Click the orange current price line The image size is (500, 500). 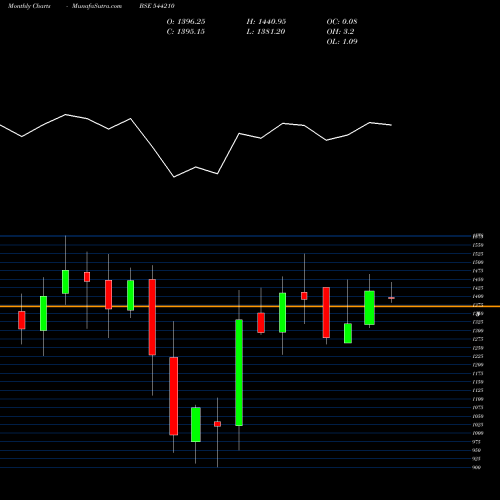[250, 306]
